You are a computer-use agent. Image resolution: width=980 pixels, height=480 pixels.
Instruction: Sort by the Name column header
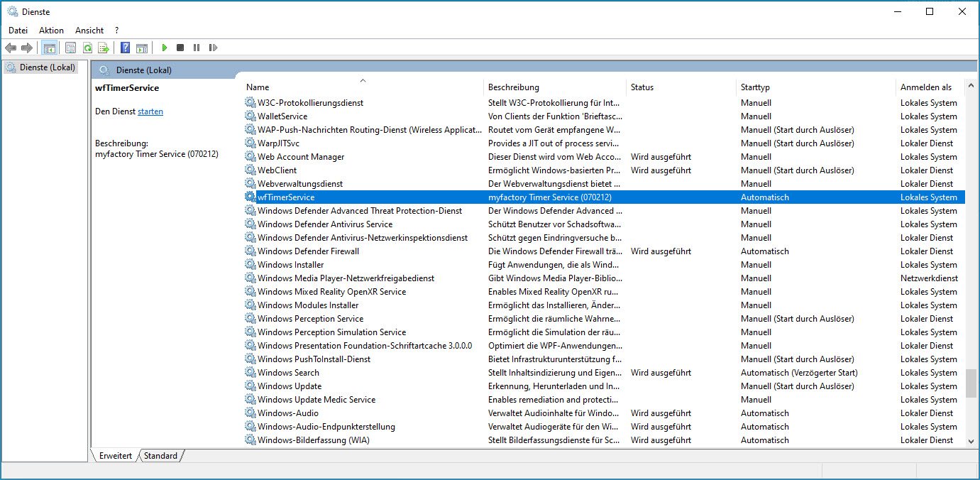pyautogui.click(x=258, y=87)
